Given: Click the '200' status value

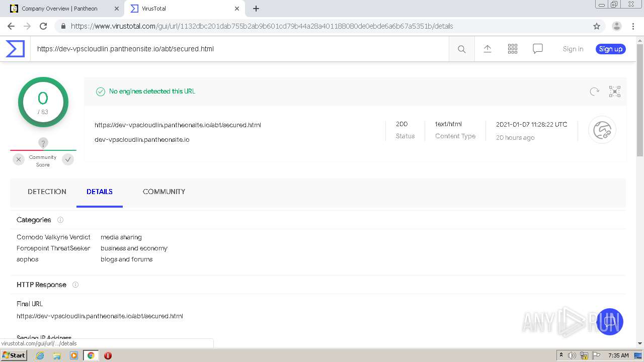Looking at the screenshot, I should coord(401,124).
